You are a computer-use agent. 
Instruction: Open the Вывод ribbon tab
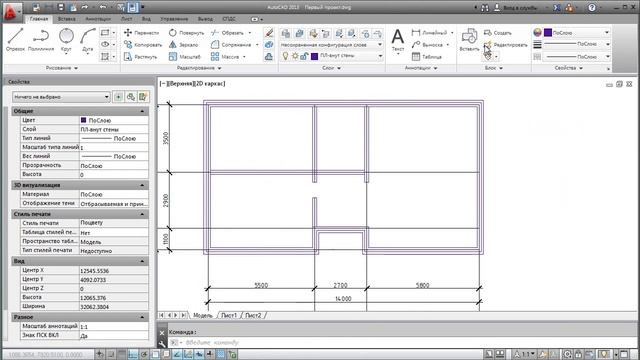coord(205,19)
